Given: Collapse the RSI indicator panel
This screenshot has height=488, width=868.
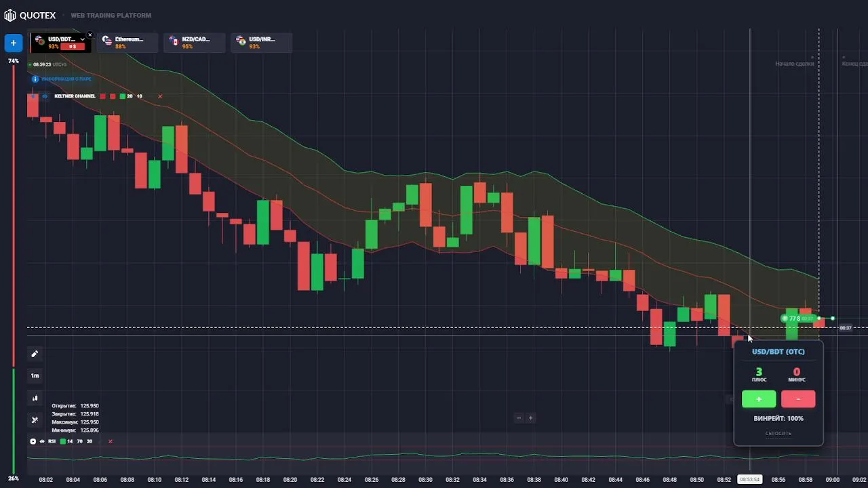Looking at the screenshot, I should point(33,441).
